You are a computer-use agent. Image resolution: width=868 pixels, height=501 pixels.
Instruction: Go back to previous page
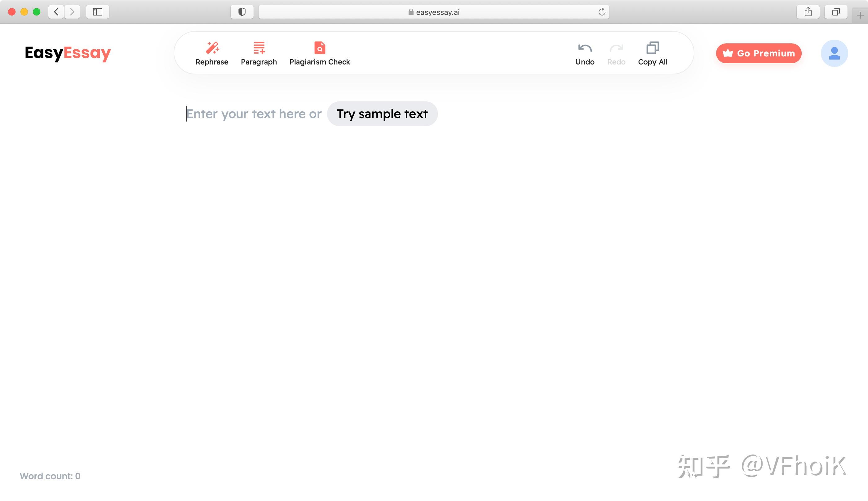[x=56, y=12]
